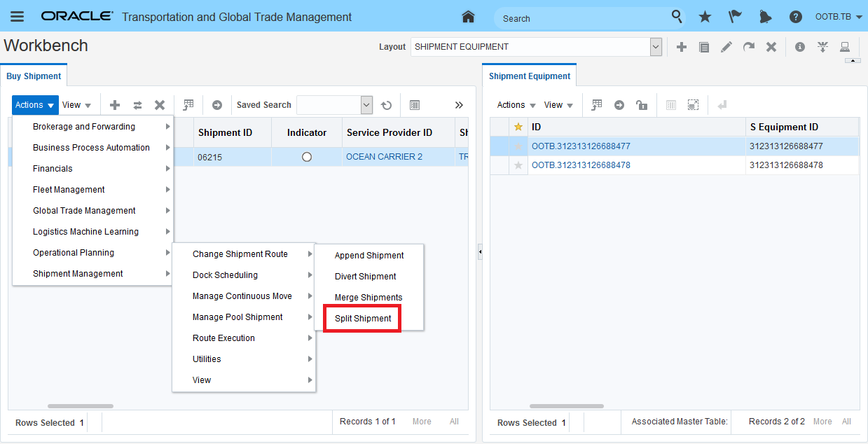Open equipment link OOTB.312313126688478
868x444 pixels.
pyautogui.click(x=581, y=165)
